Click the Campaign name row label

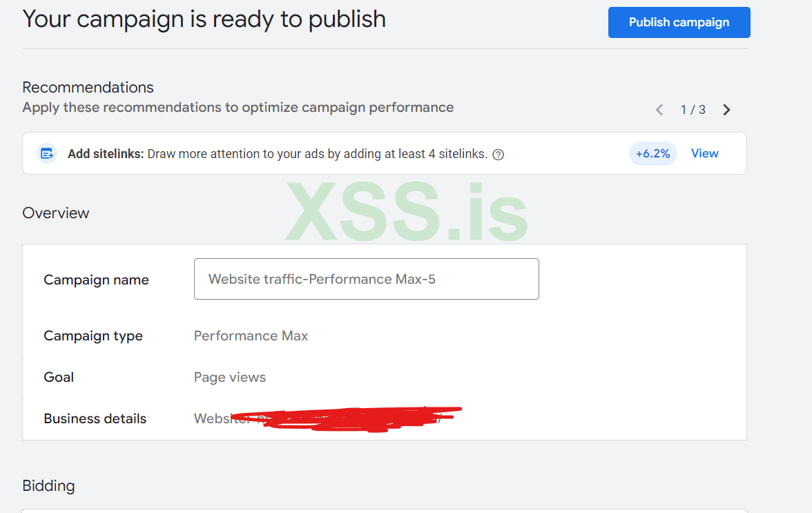click(96, 280)
